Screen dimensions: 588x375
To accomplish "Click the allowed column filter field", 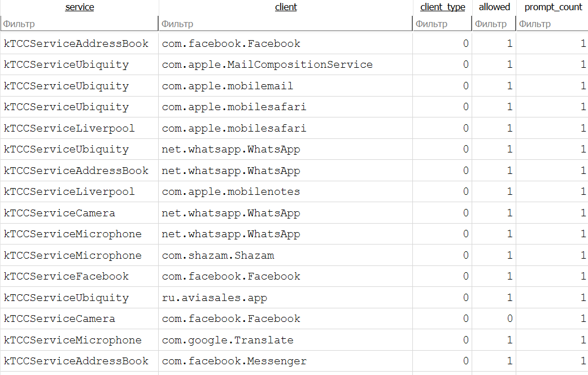I will 494,24.
